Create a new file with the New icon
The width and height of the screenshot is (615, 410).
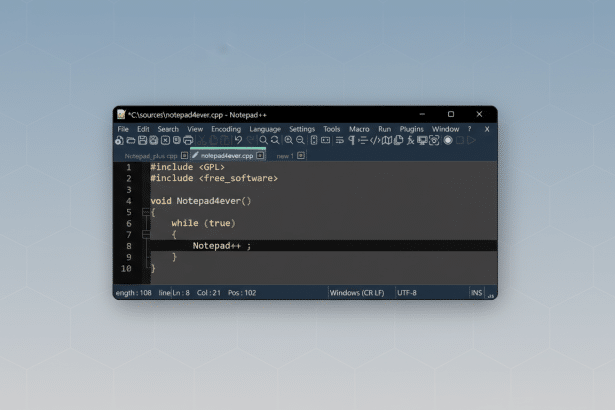[119, 140]
